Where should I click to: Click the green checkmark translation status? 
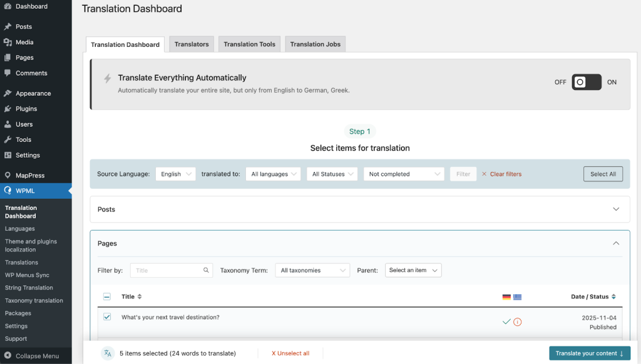tap(506, 322)
